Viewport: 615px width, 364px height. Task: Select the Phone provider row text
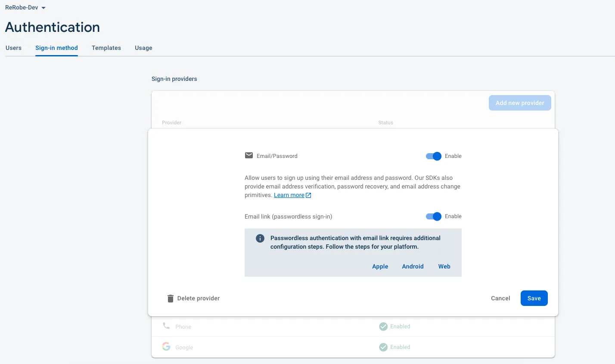coord(183,327)
